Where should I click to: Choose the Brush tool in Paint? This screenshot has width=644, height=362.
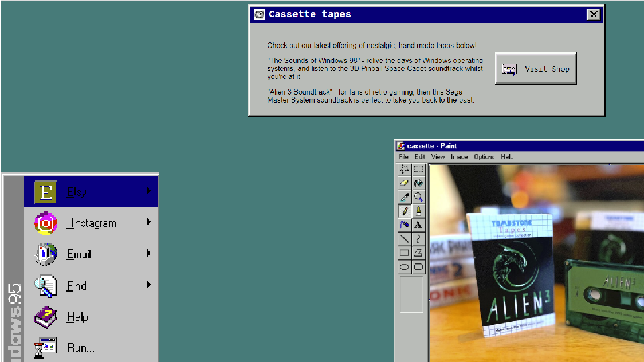pyautogui.click(x=418, y=211)
